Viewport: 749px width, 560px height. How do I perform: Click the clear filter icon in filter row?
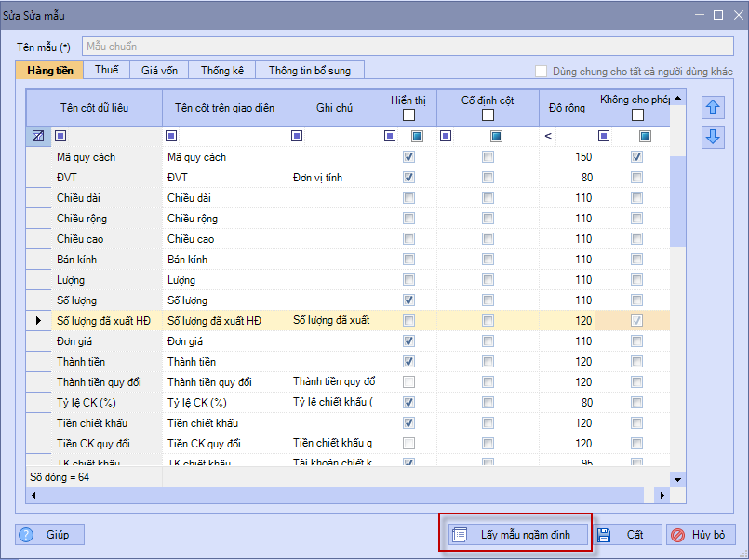pos(38,136)
